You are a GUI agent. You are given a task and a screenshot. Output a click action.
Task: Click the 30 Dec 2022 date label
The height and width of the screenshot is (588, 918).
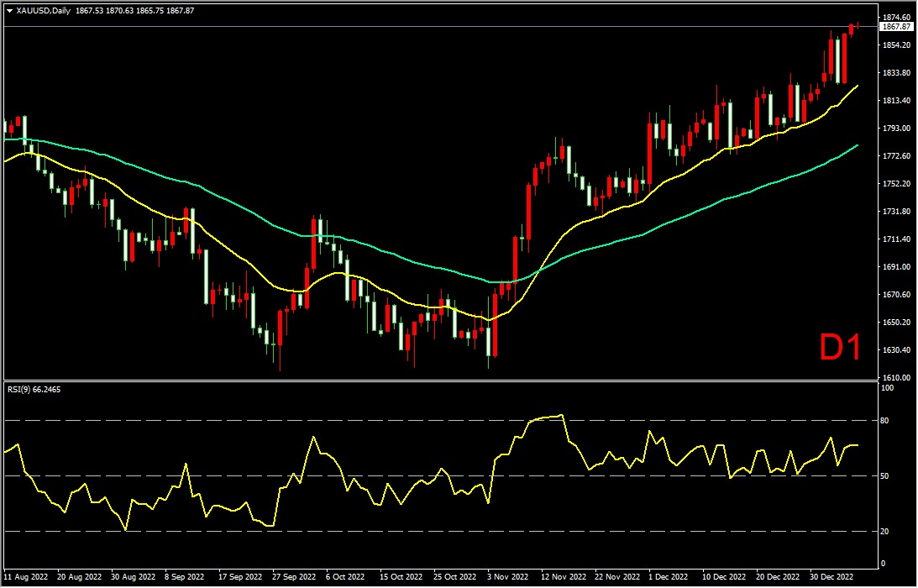click(831, 578)
